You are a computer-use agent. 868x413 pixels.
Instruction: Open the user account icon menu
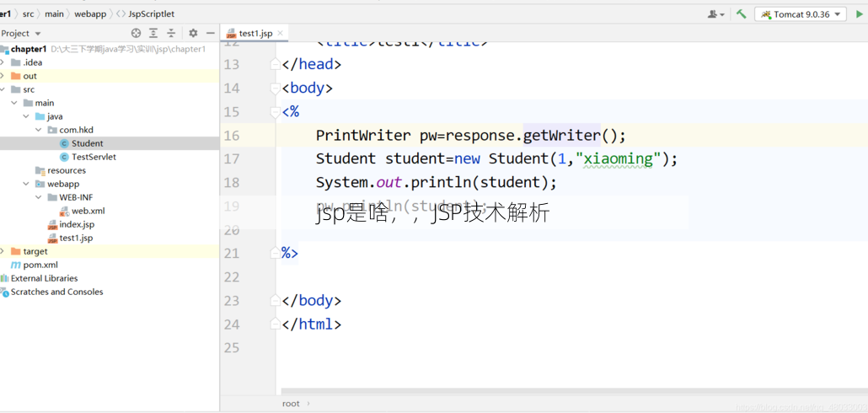pyautogui.click(x=715, y=14)
